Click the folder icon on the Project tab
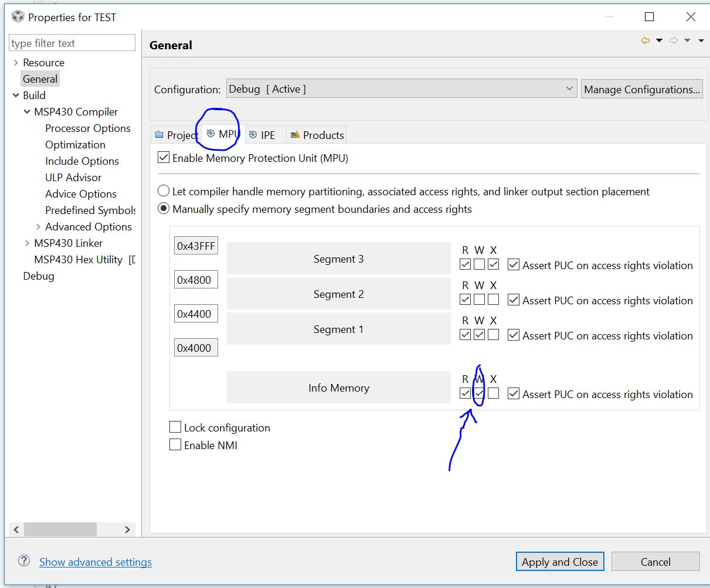This screenshot has width=710, height=588. (x=158, y=134)
